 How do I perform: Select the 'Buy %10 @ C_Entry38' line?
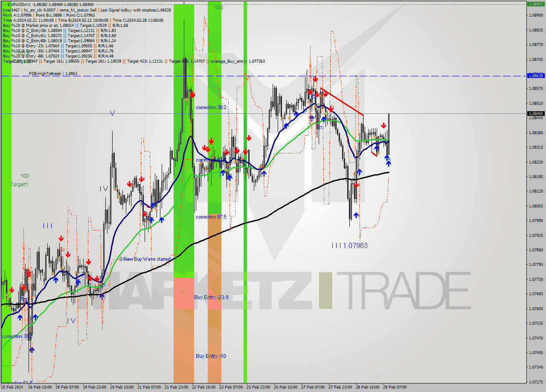coord(59,30)
